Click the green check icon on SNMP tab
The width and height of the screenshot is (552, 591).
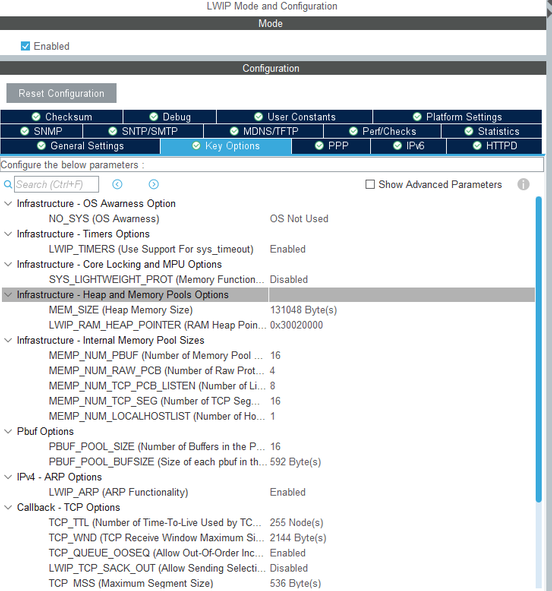25,131
